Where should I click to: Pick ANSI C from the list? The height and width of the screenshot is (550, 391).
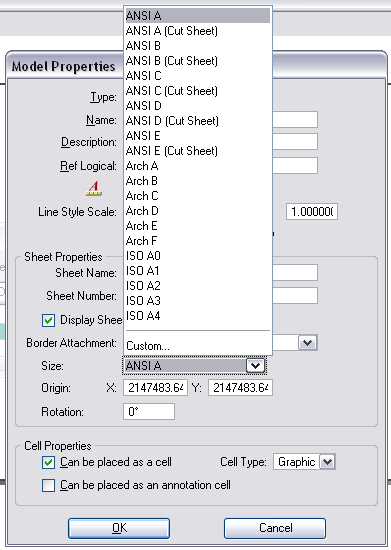198,76
